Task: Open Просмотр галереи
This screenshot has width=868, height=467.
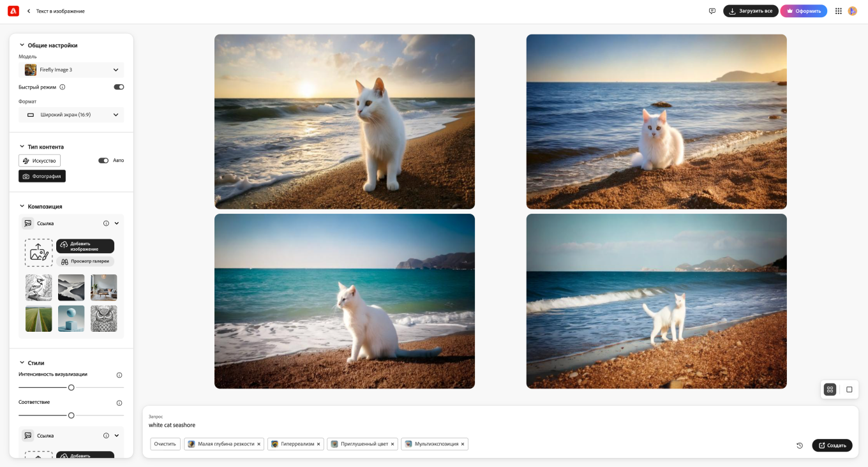Action: click(x=86, y=262)
